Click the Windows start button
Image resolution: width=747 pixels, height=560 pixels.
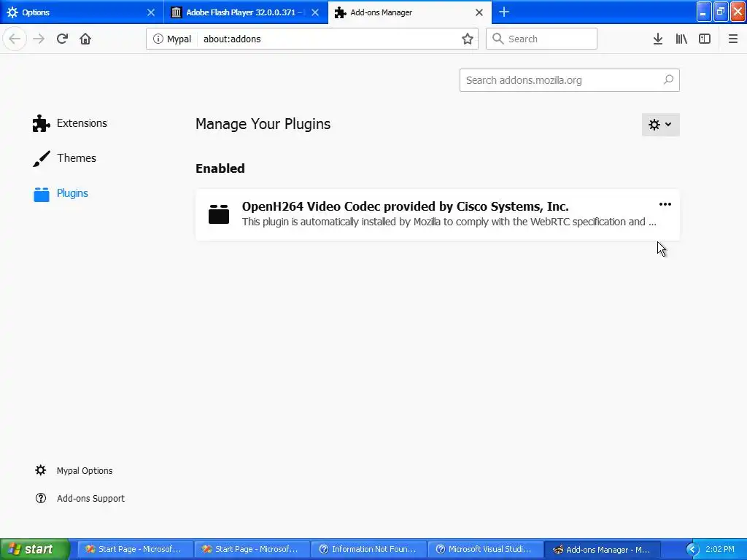tap(35, 549)
